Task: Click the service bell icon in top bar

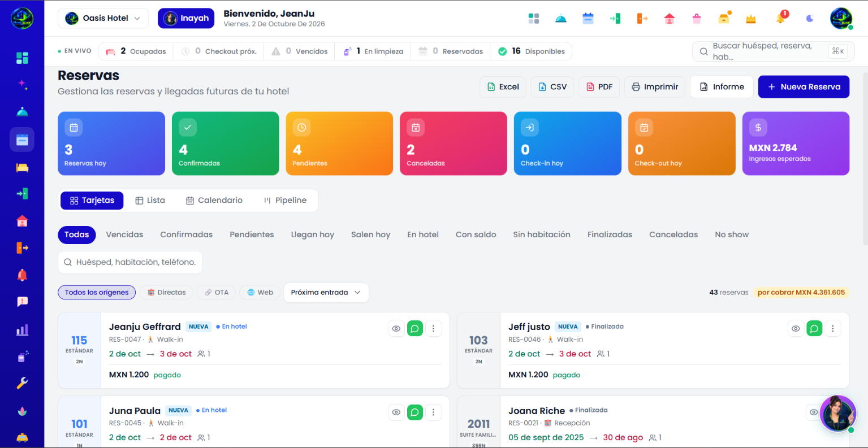Action: [x=561, y=19]
